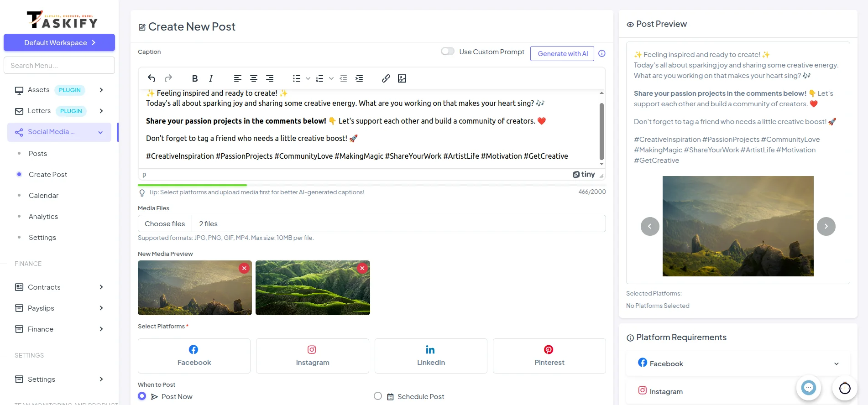868x405 pixels.
Task: Open the chat bubble support widget
Action: (x=808, y=388)
